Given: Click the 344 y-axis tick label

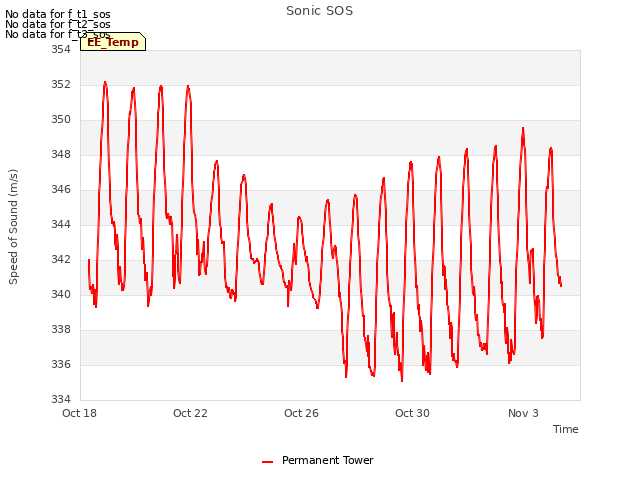Looking at the screenshot, I should (x=61, y=224).
